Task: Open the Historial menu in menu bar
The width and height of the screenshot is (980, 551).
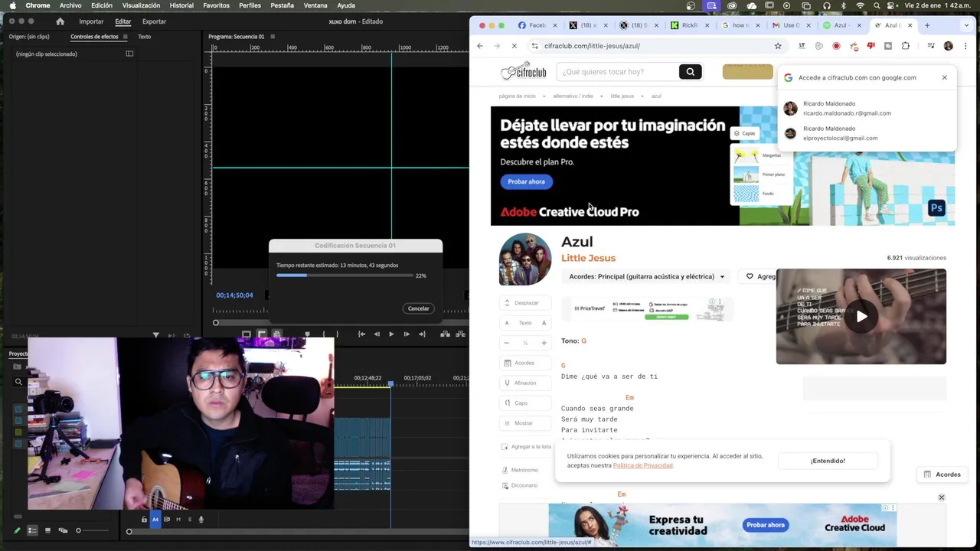Action: point(181,5)
